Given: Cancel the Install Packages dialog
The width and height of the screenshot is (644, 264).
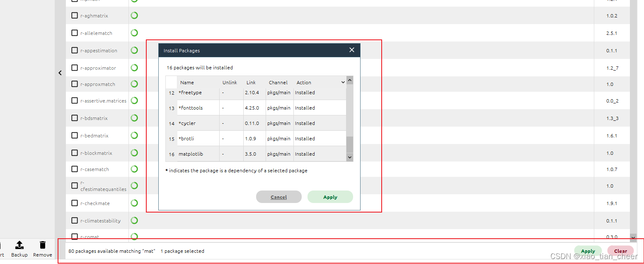Looking at the screenshot, I should pyautogui.click(x=279, y=197).
